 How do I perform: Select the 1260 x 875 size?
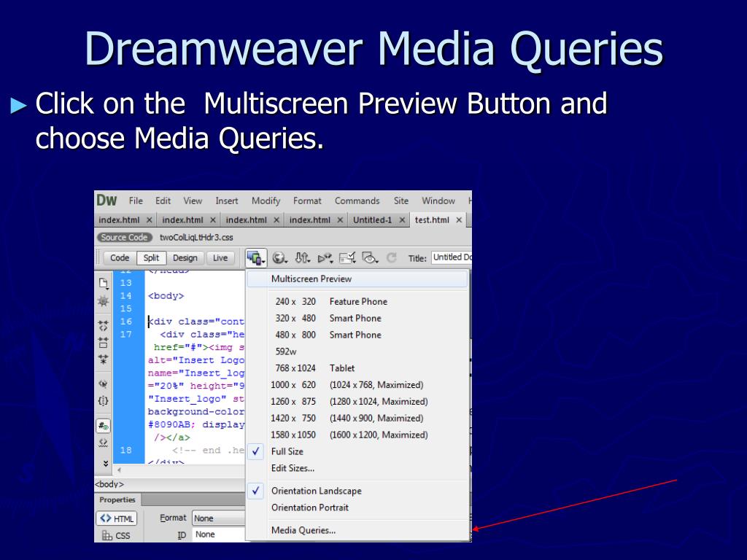(357, 402)
